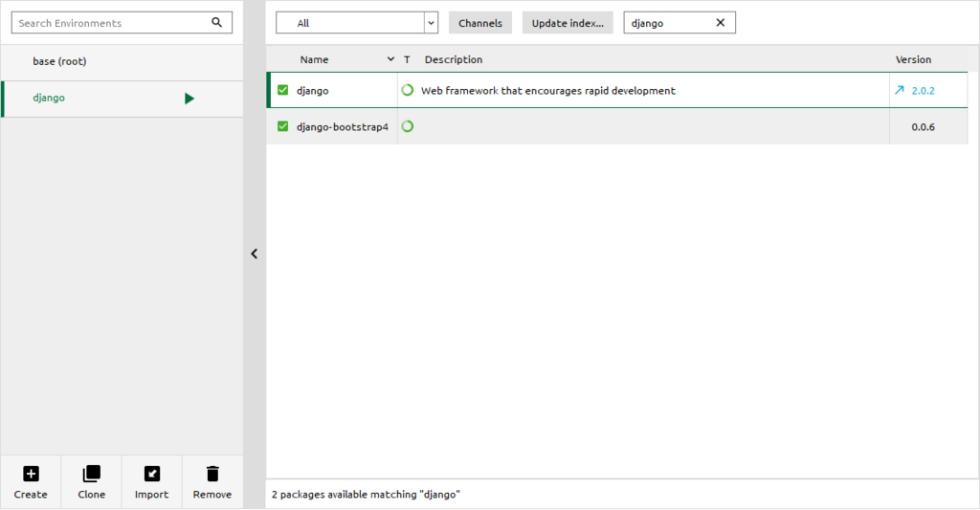This screenshot has width=980, height=510.
Task: Import an environment
Action: coord(152,482)
